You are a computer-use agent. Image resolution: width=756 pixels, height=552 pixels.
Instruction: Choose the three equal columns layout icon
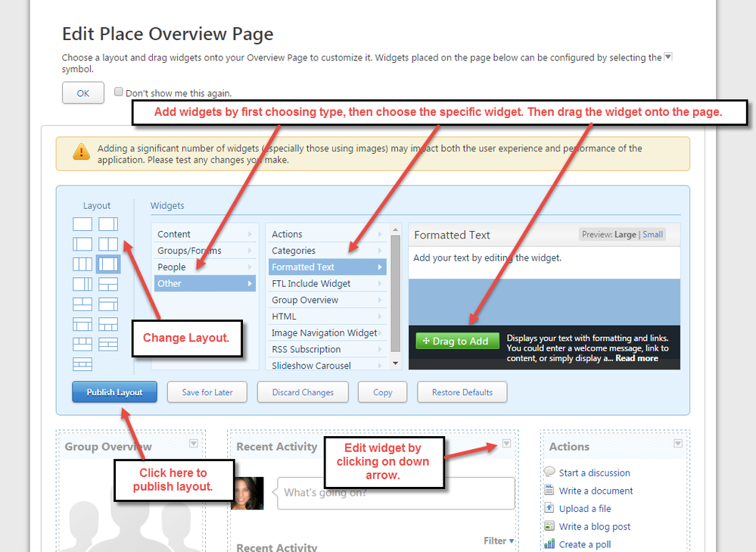[82, 264]
